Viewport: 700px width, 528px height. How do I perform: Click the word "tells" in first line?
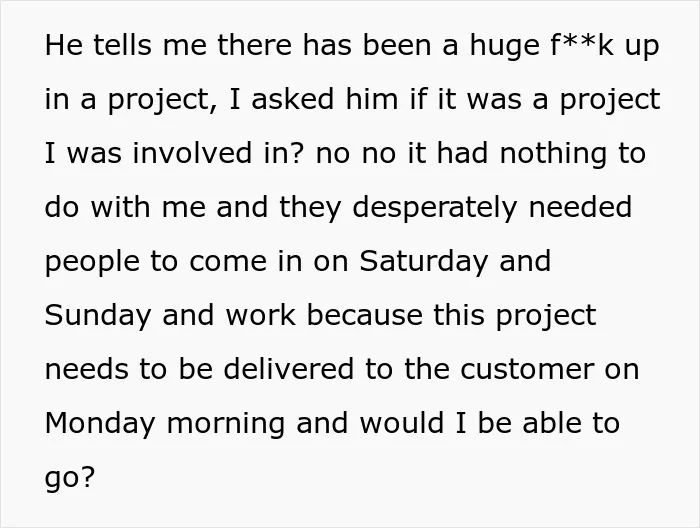[x=122, y=45]
